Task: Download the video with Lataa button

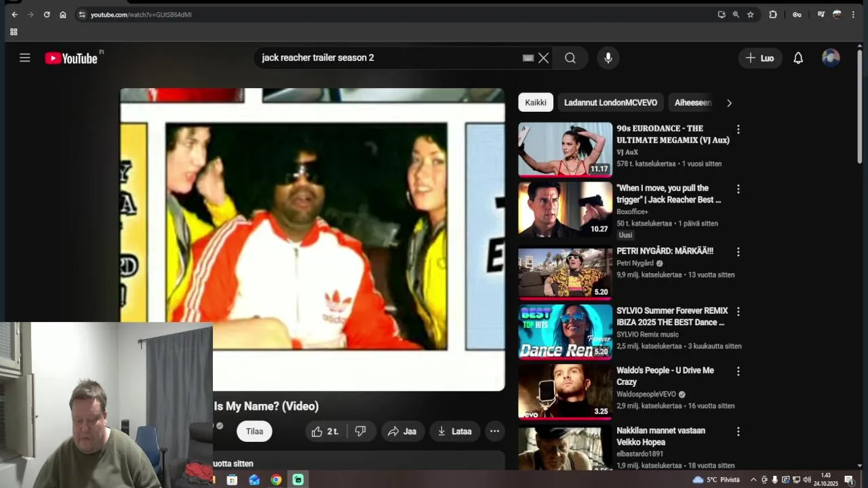Action: click(454, 431)
